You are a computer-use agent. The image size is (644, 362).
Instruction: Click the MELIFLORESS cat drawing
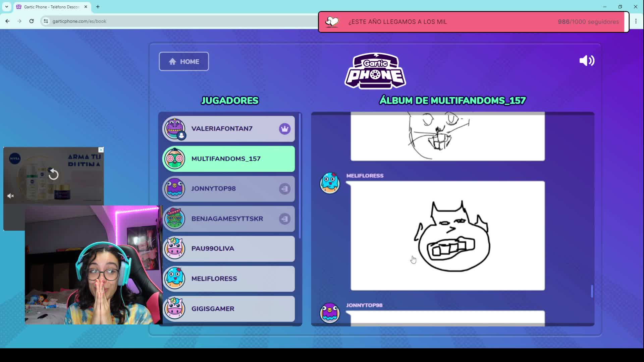[448, 236]
